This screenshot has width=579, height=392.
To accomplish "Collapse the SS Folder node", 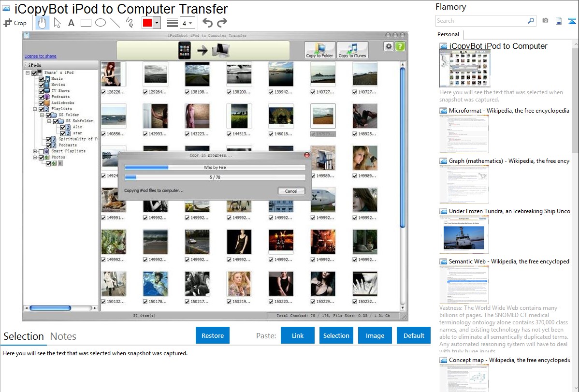I will click(x=42, y=115).
